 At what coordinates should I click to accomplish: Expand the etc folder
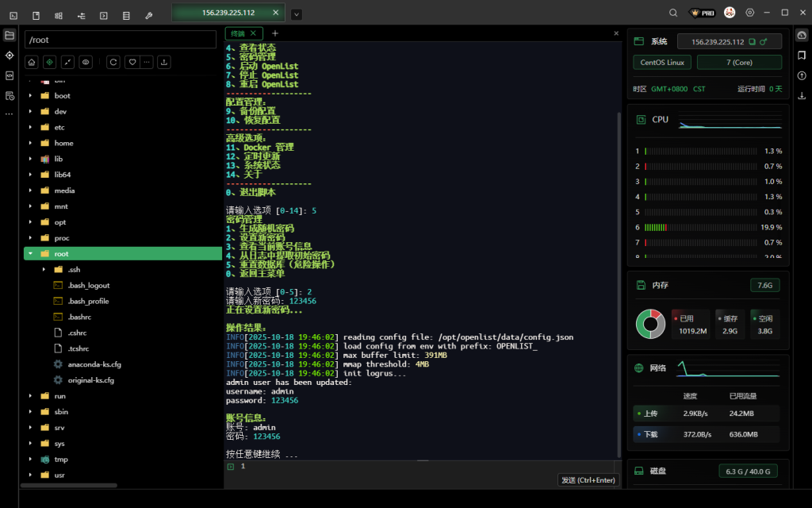tap(31, 127)
